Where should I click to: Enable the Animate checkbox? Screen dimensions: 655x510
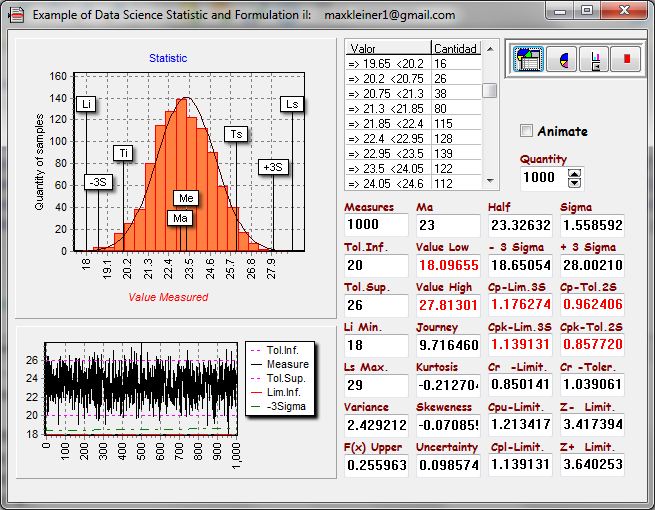(x=527, y=131)
